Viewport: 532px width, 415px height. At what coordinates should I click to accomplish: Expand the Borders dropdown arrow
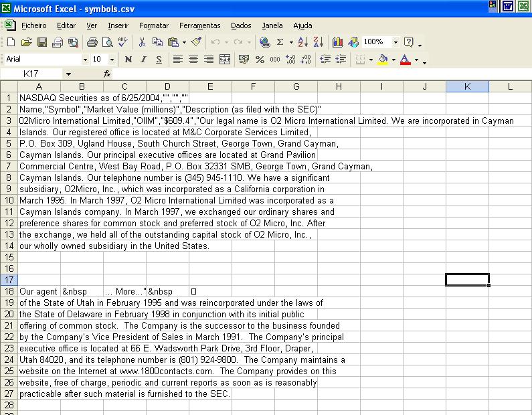pos(371,60)
